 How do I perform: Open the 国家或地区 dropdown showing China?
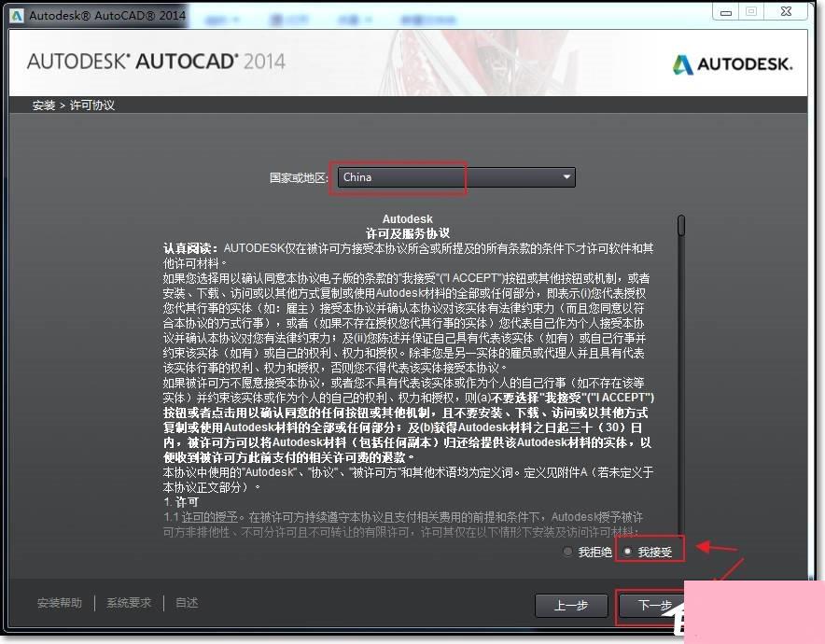coord(456,177)
